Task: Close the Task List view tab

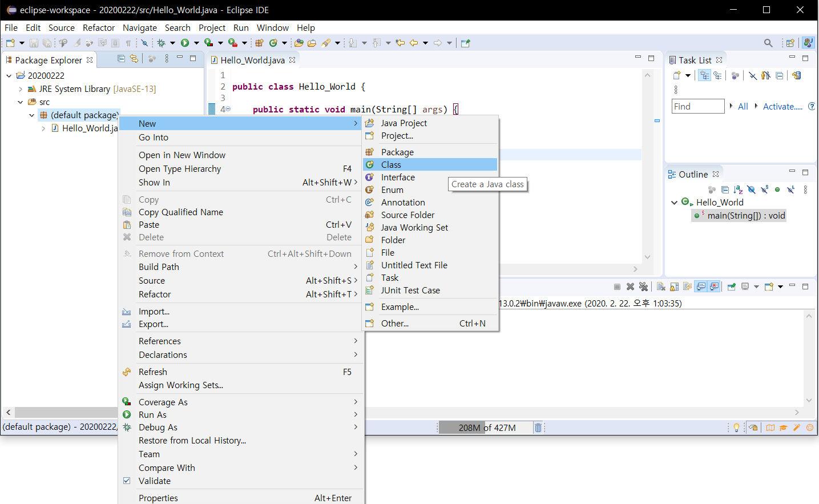Action: point(719,60)
